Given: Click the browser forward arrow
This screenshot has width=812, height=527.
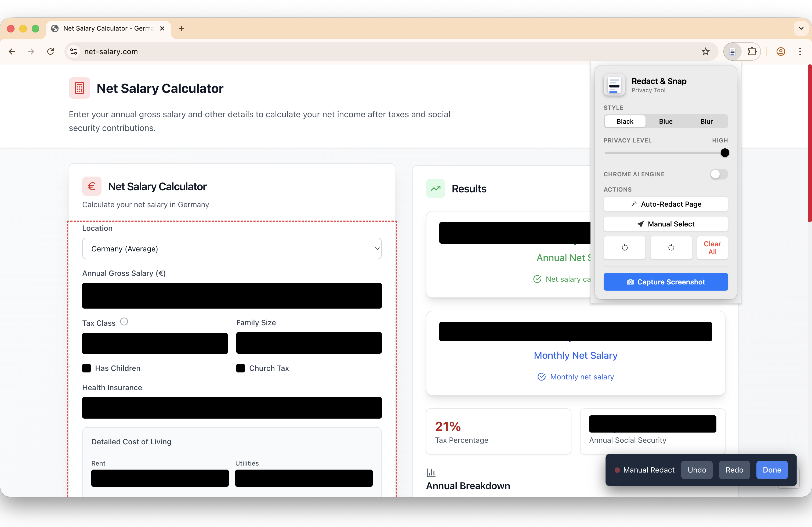Looking at the screenshot, I should pyautogui.click(x=31, y=52).
